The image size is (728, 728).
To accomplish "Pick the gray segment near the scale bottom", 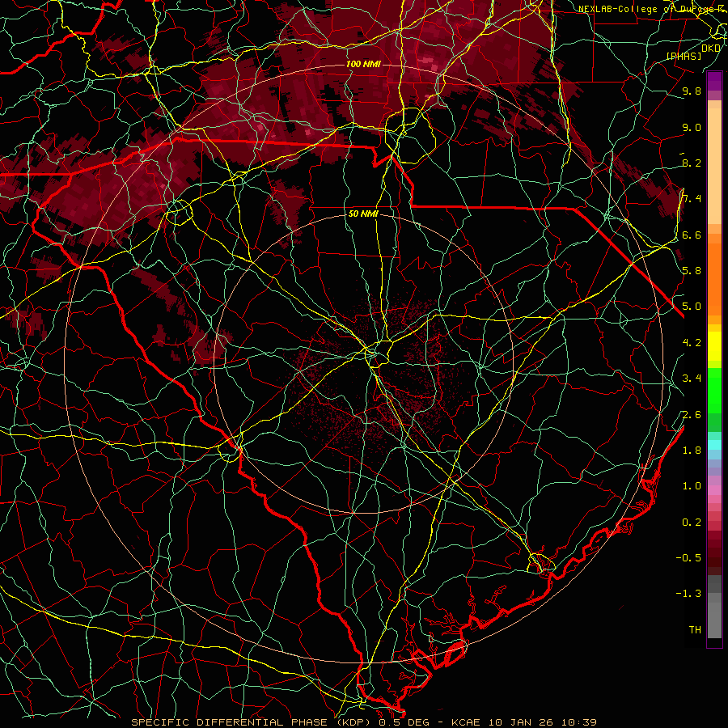I will point(714,620).
